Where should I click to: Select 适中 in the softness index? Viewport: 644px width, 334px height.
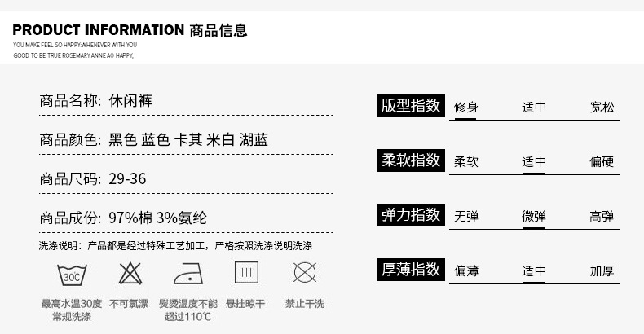point(534,161)
